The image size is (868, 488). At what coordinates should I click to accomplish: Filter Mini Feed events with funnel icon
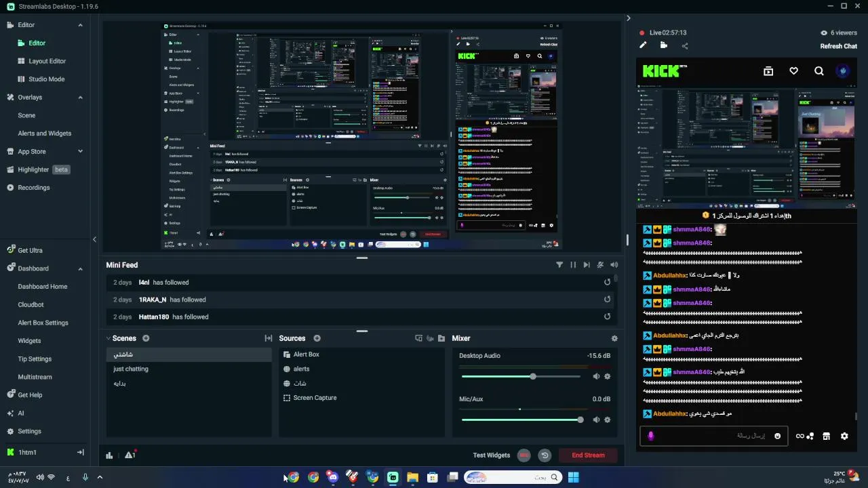point(559,265)
